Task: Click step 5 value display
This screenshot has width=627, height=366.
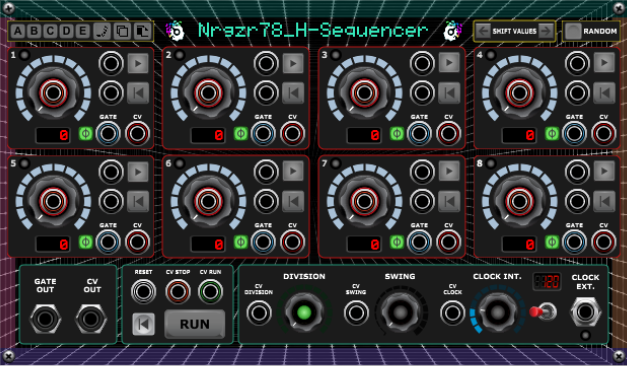Action: pos(53,244)
